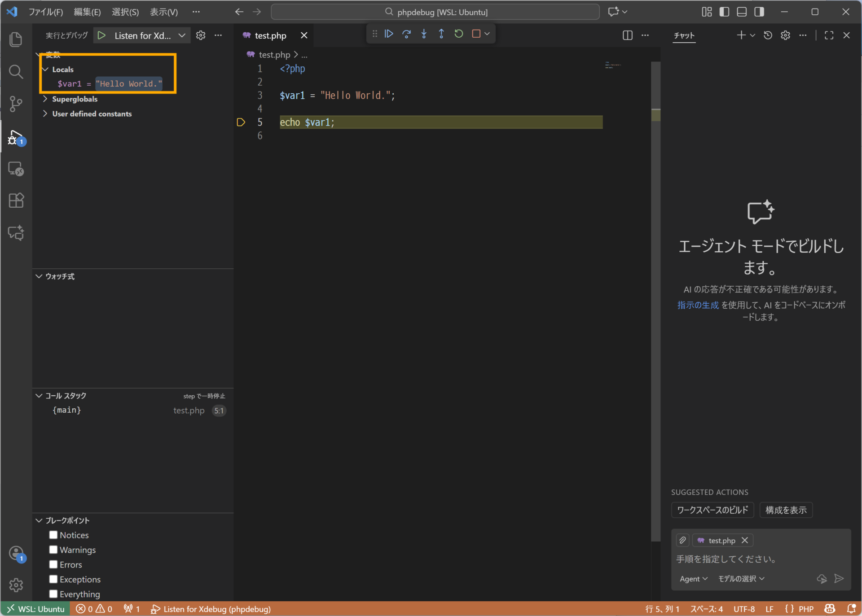Restart the debug session

(458, 34)
